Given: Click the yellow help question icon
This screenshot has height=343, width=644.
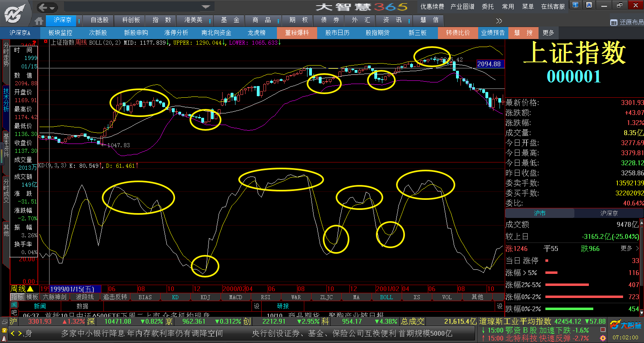Looking at the screenshot, I should [4, 330].
